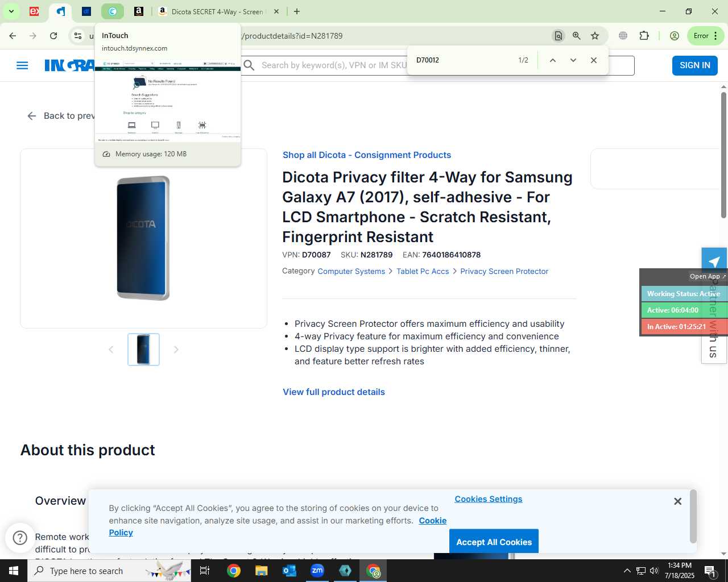This screenshot has height=582, width=728.
Task: Click the page vertical scrollbar
Action: 723,155
